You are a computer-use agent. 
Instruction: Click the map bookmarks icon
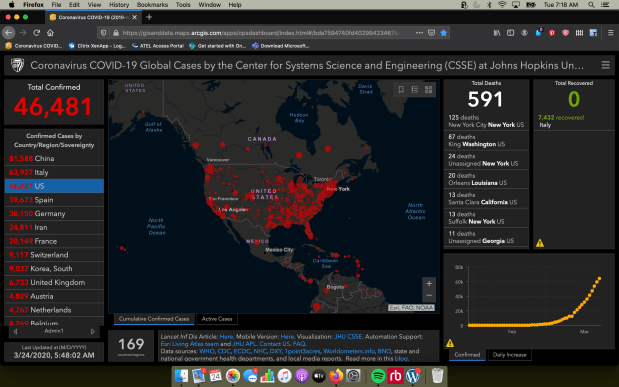click(x=401, y=90)
